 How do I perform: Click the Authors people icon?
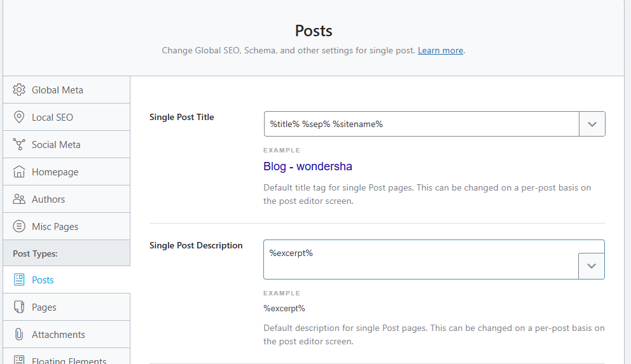tap(19, 199)
